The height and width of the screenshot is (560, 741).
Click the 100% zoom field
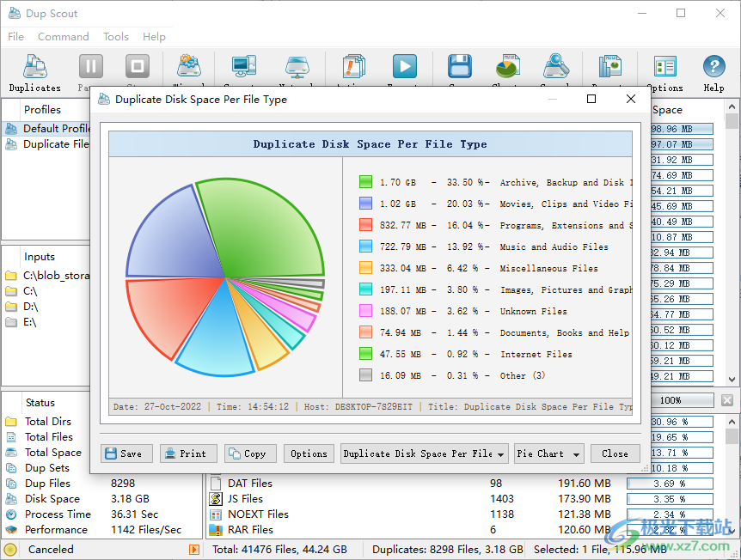click(x=682, y=400)
